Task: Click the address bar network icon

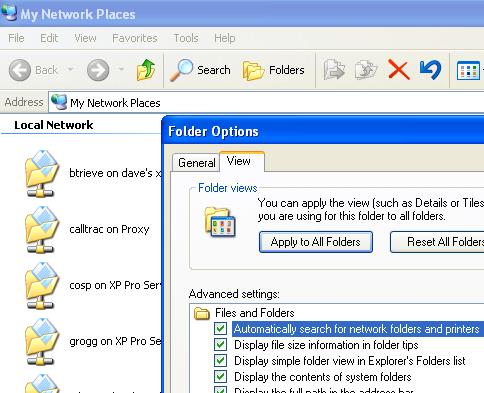Action: coord(59,102)
